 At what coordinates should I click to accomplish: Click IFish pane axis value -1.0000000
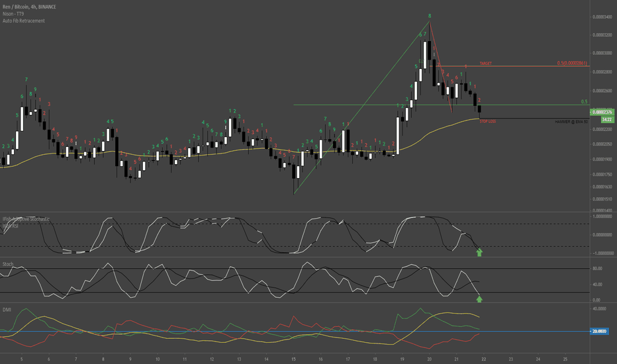(x=603, y=253)
